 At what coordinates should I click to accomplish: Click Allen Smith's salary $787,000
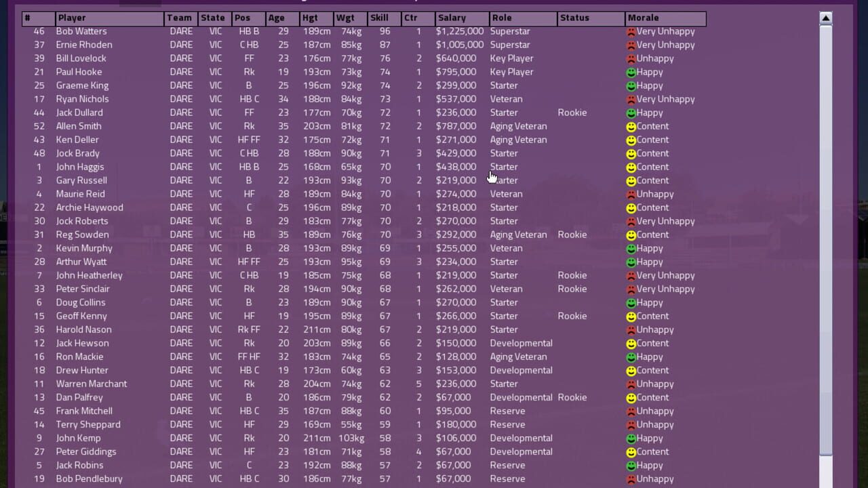[x=456, y=126]
